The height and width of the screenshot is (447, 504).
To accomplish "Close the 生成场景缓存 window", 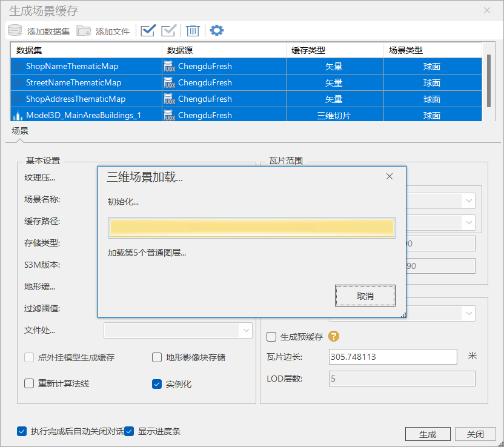I will tap(487, 11).
